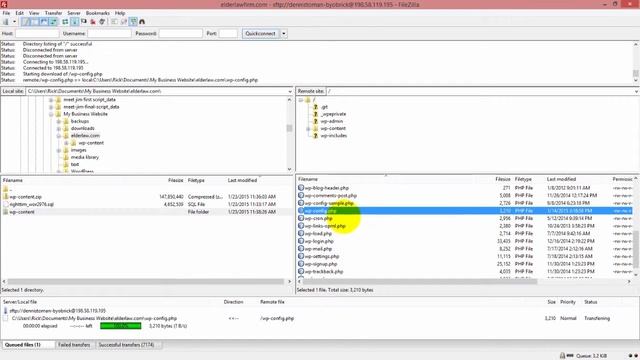Sort remote list by Filesize column
The image size is (640, 360).
click(502, 179)
